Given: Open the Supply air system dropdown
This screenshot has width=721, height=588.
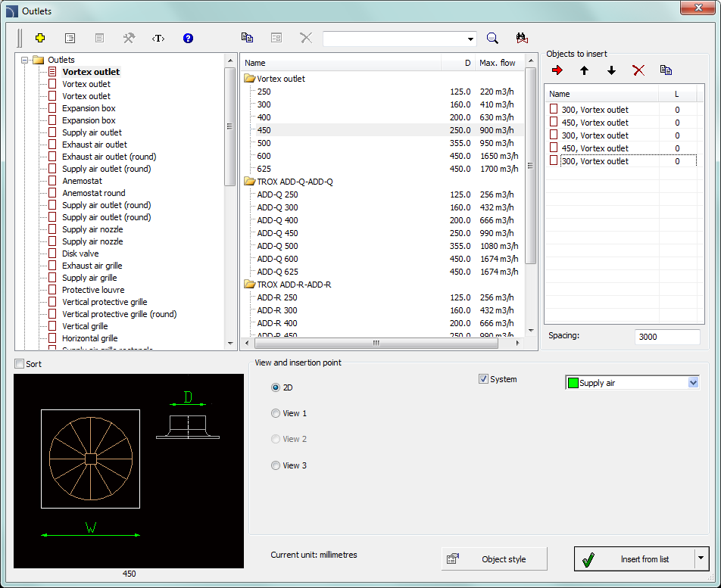Looking at the screenshot, I should tap(692, 383).
